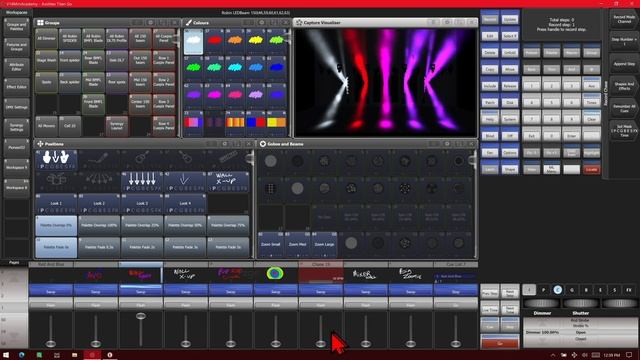Open the Effect Editor workspace
Viewport: 640px width, 360px height.
point(16,87)
